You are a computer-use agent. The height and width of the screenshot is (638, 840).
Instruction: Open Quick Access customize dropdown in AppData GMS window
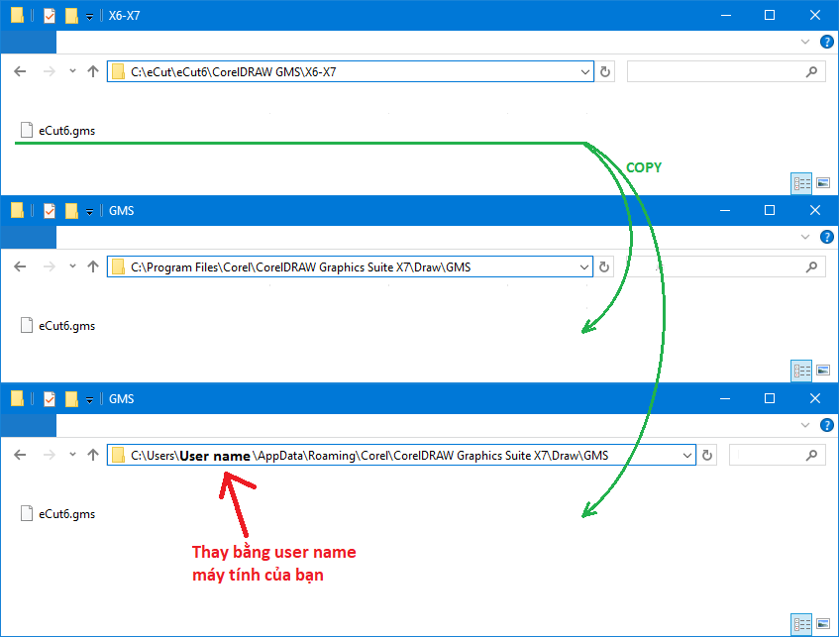coord(89,399)
